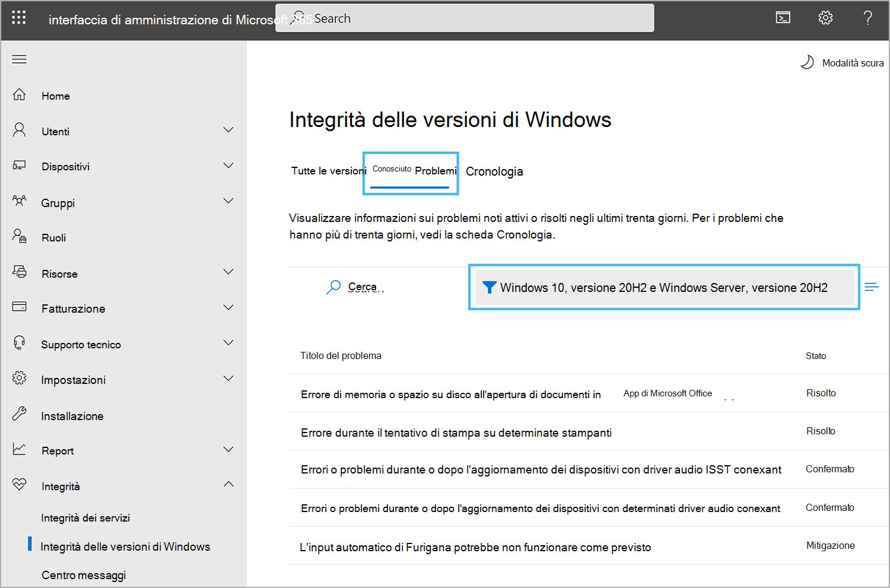Open the printing error on stampanti issue
The width and height of the screenshot is (890, 588).
click(456, 433)
